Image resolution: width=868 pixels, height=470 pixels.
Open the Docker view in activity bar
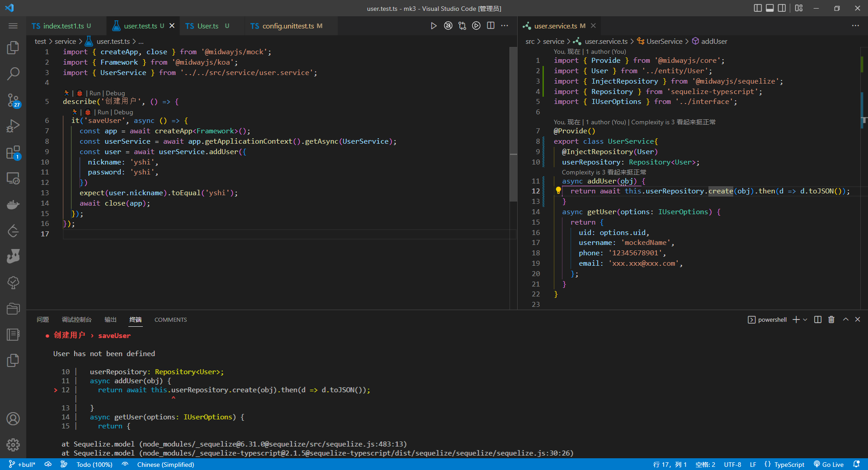(x=13, y=205)
